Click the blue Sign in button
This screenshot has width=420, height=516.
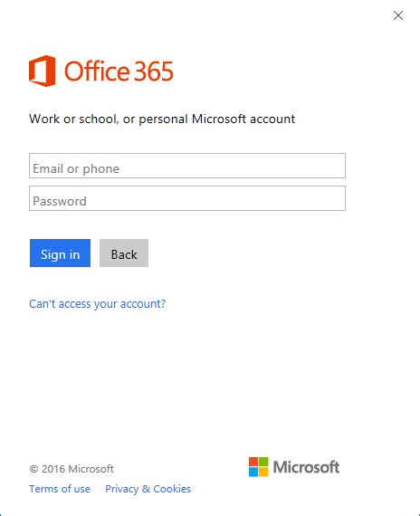[60, 253]
